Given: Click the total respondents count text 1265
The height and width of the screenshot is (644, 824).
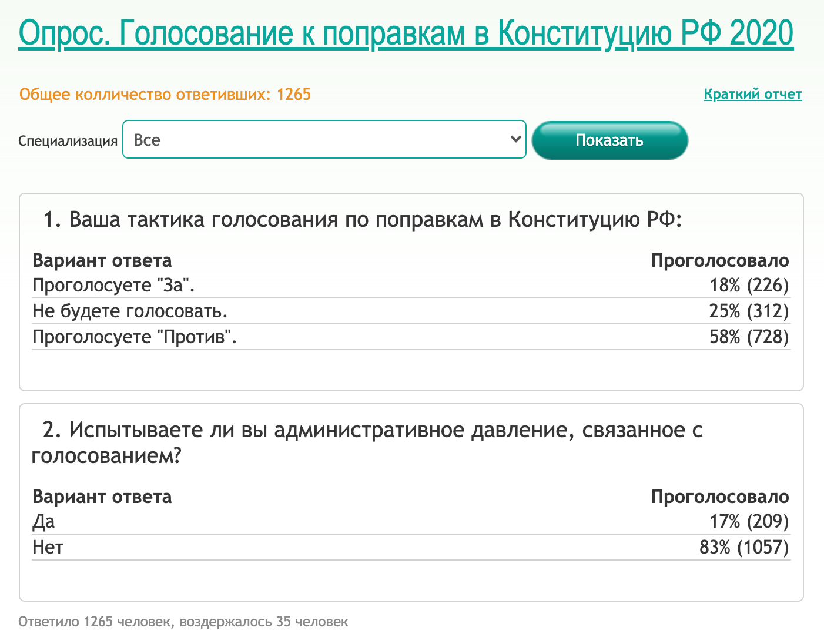Looking at the screenshot, I should coord(165,95).
